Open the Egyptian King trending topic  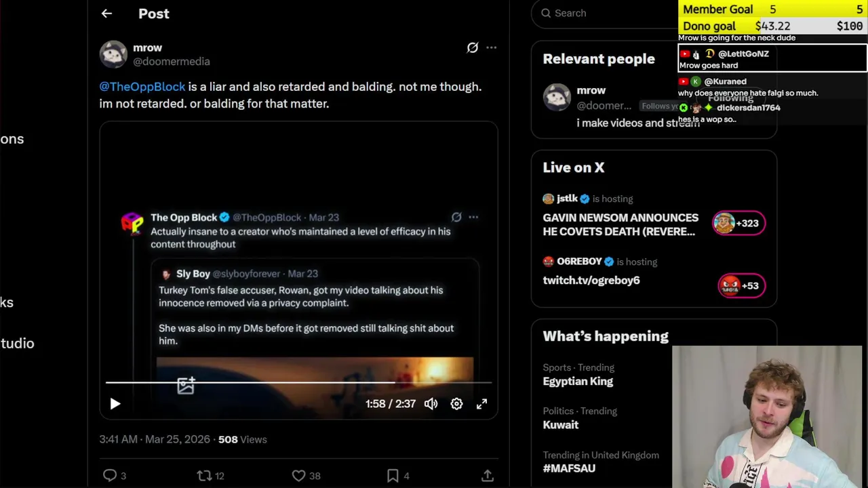pyautogui.click(x=578, y=382)
